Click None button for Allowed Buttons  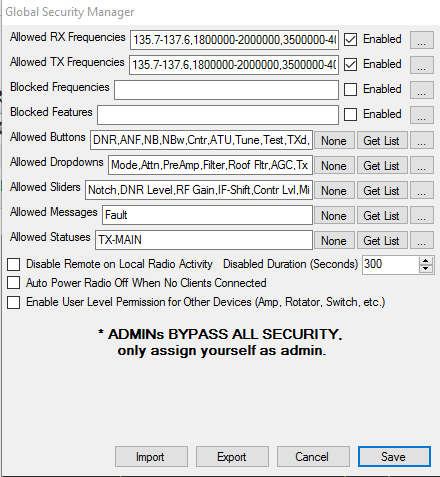tap(334, 141)
